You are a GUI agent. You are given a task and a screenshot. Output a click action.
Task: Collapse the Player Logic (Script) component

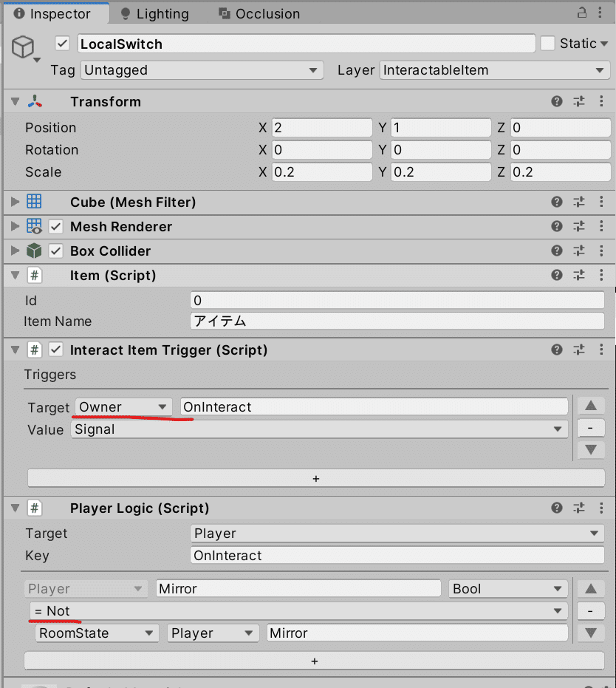click(x=16, y=508)
